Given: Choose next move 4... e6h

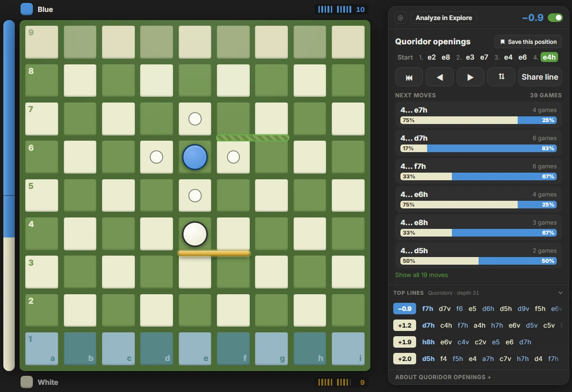Looking at the screenshot, I should (479, 199).
